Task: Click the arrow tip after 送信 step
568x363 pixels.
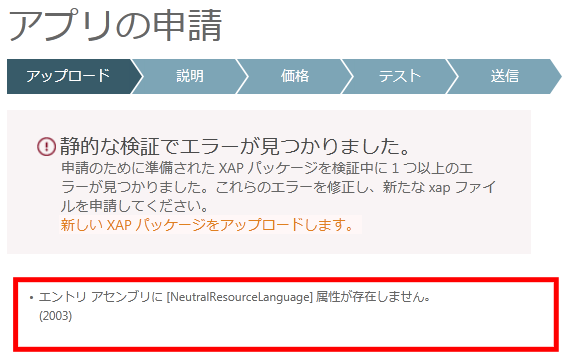Action: coord(556,76)
